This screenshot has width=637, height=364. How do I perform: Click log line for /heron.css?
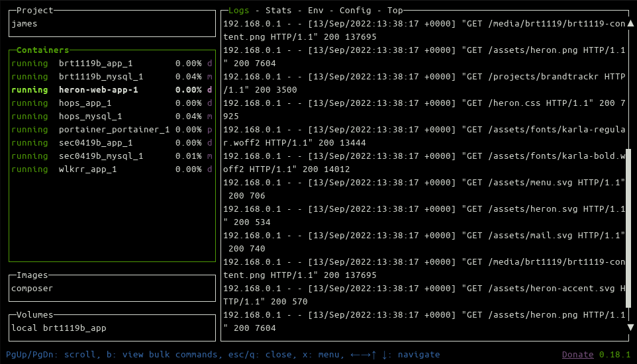424,110
